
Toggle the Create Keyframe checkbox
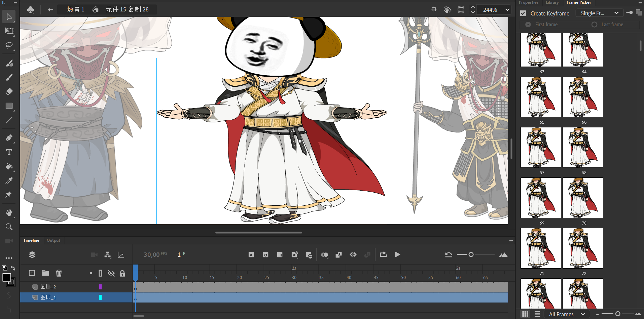click(x=523, y=13)
